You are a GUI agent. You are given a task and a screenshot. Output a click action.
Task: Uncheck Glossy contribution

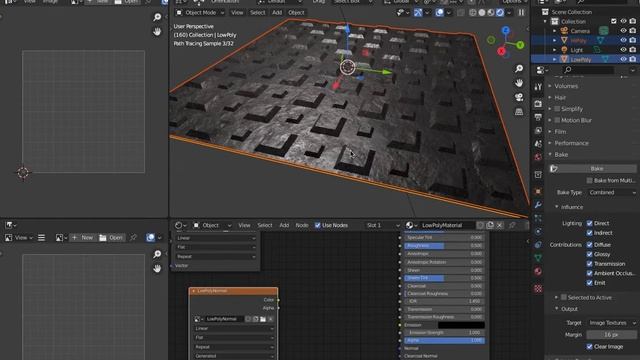(x=589, y=254)
